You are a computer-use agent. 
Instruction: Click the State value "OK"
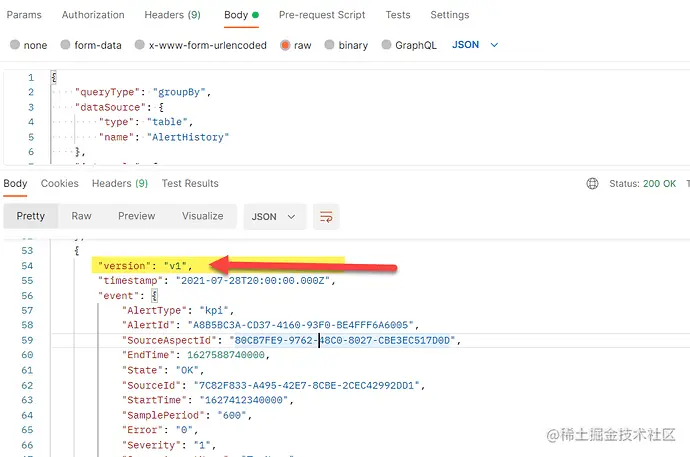pyautogui.click(x=187, y=370)
